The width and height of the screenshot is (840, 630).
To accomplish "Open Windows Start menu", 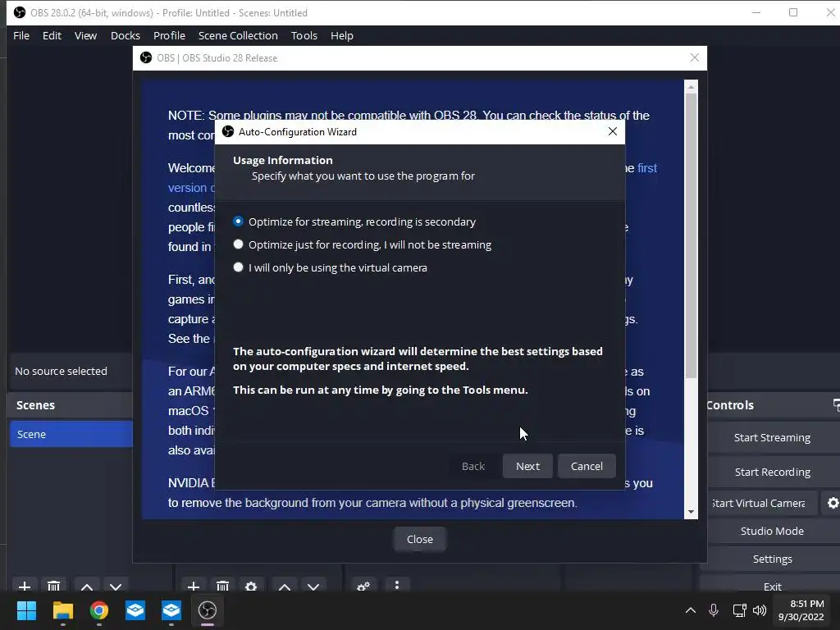I will click(26, 610).
